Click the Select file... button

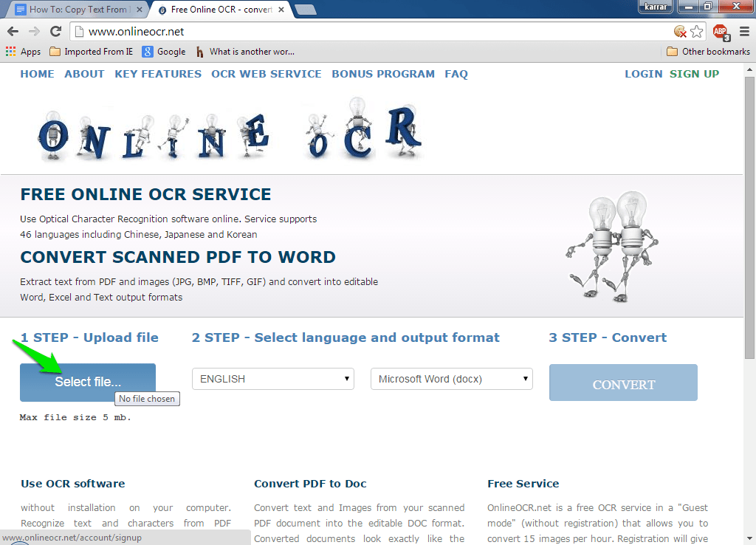click(87, 382)
